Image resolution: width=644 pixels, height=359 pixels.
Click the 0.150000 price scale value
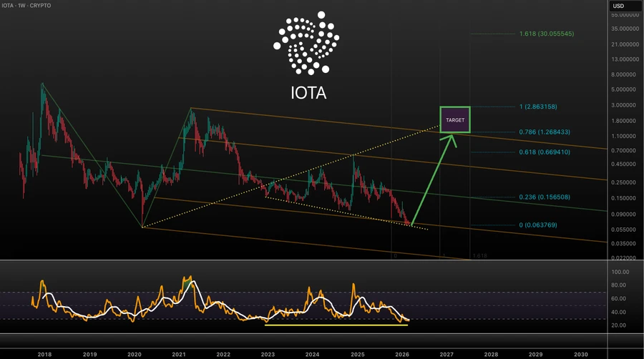623,198
